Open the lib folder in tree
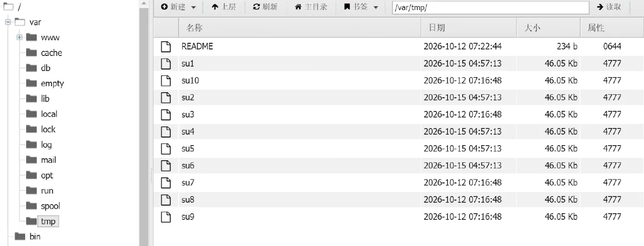Image resolution: width=644 pixels, height=246 pixels. (45, 99)
